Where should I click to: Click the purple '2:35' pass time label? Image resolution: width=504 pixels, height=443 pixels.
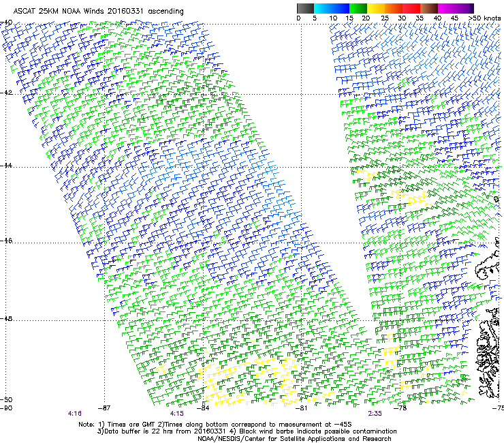(x=375, y=414)
